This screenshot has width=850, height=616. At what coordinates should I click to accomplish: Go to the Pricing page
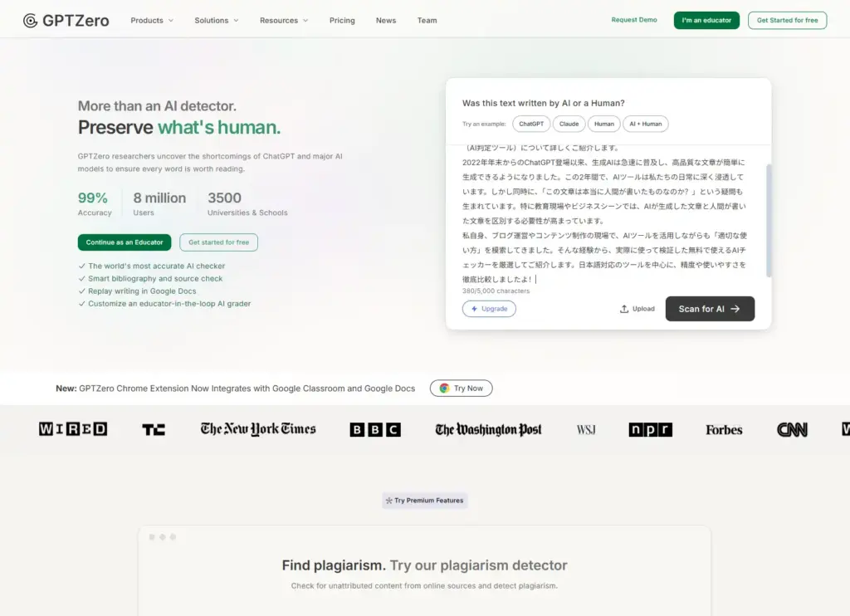coord(342,21)
